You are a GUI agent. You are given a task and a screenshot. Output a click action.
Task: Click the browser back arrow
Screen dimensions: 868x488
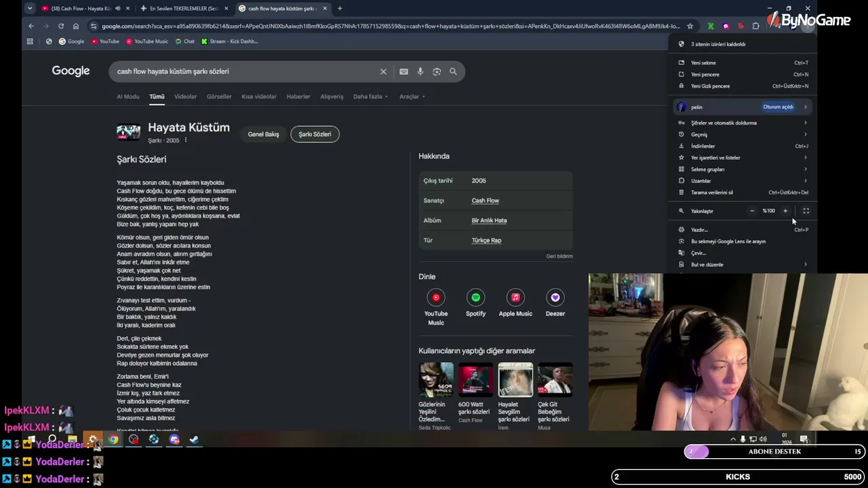(31, 26)
